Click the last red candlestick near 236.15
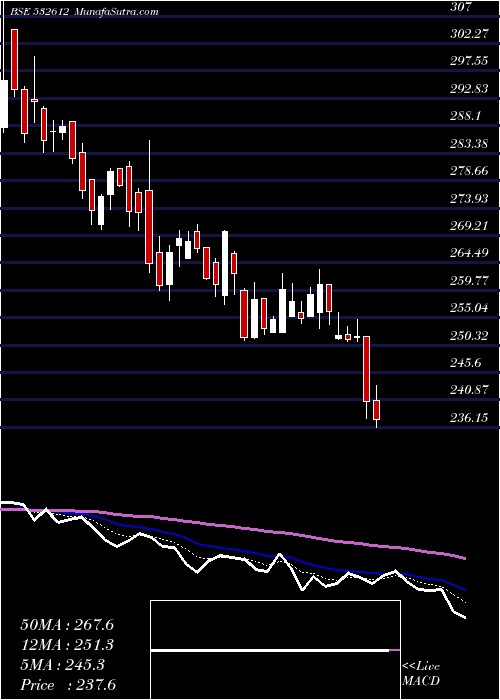500x700 pixels. pos(376,409)
